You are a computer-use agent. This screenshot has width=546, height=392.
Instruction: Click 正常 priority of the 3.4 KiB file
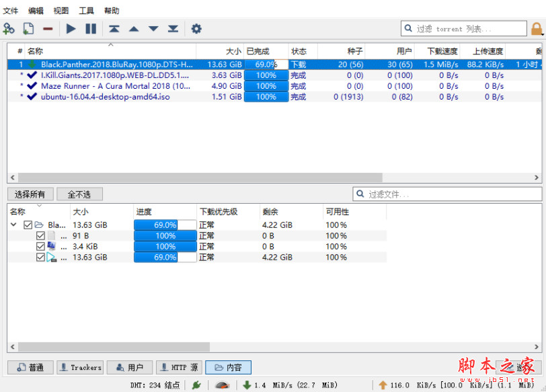pos(207,247)
